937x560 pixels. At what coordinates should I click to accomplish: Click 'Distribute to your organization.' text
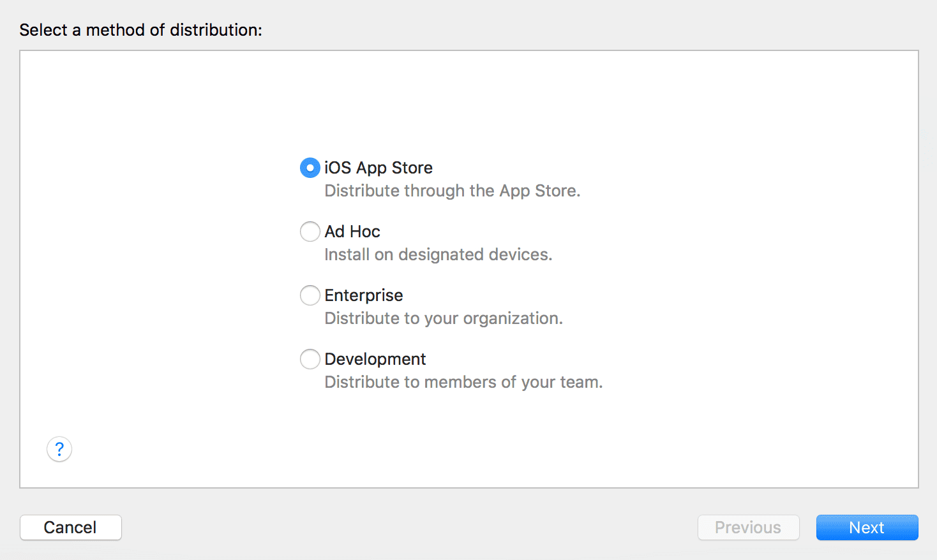444,318
